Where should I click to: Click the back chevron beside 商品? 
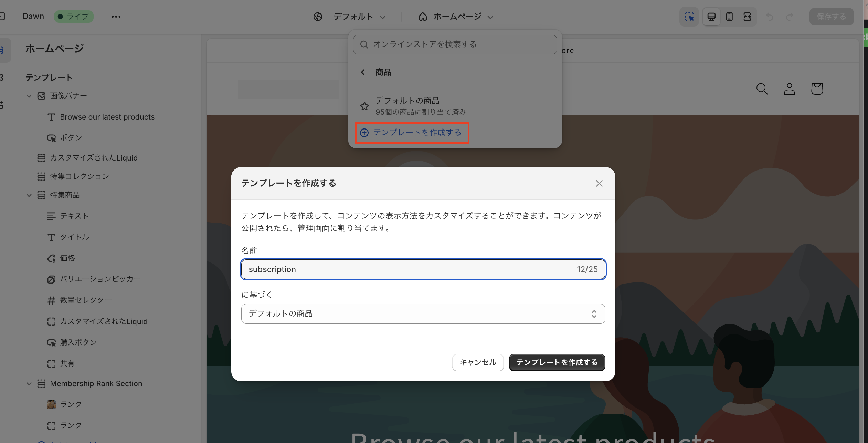point(363,72)
